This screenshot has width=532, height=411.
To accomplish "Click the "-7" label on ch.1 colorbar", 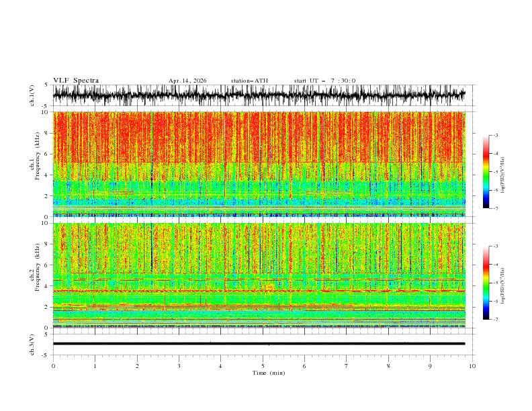I will click(x=495, y=208).
